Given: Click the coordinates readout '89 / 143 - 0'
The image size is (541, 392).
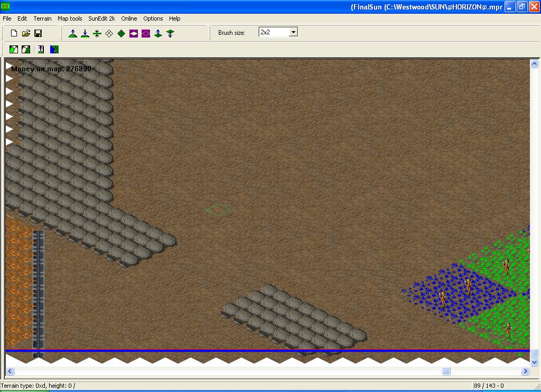Looking at the screenshot, I should tap(489, 386).
